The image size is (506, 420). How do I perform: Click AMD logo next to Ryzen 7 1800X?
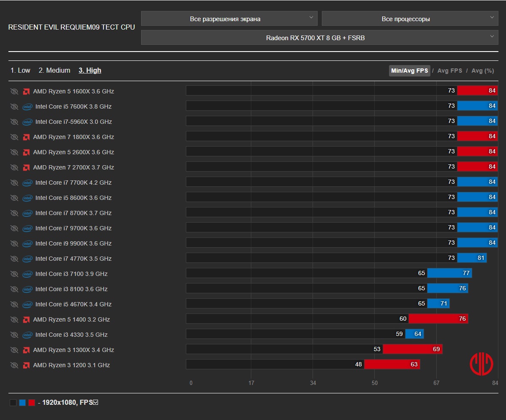[27, 137]
